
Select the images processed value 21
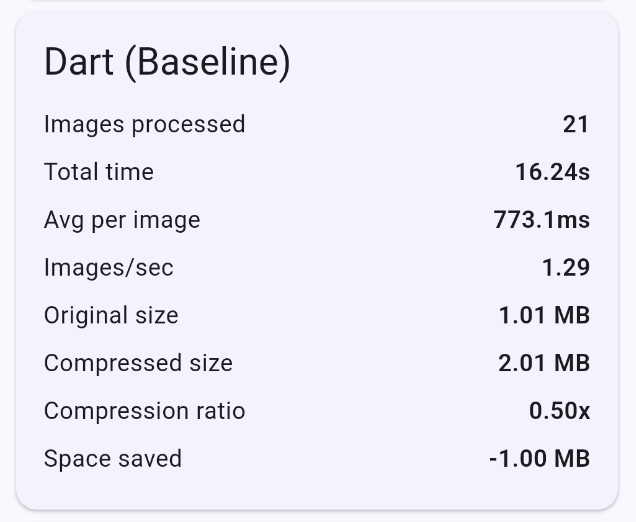pos(576,124)
